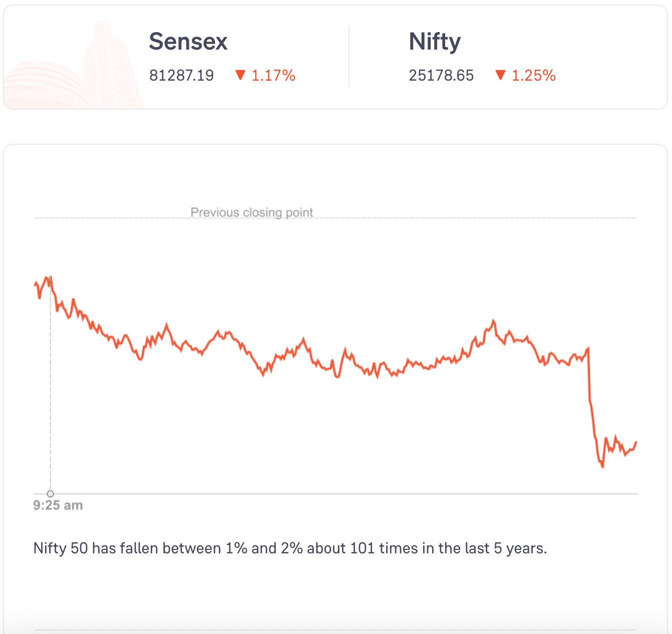Viewport: 672px width, 634px height.
Task: Click the Nifty red down-arrow icon
Action: click(500, 75)
